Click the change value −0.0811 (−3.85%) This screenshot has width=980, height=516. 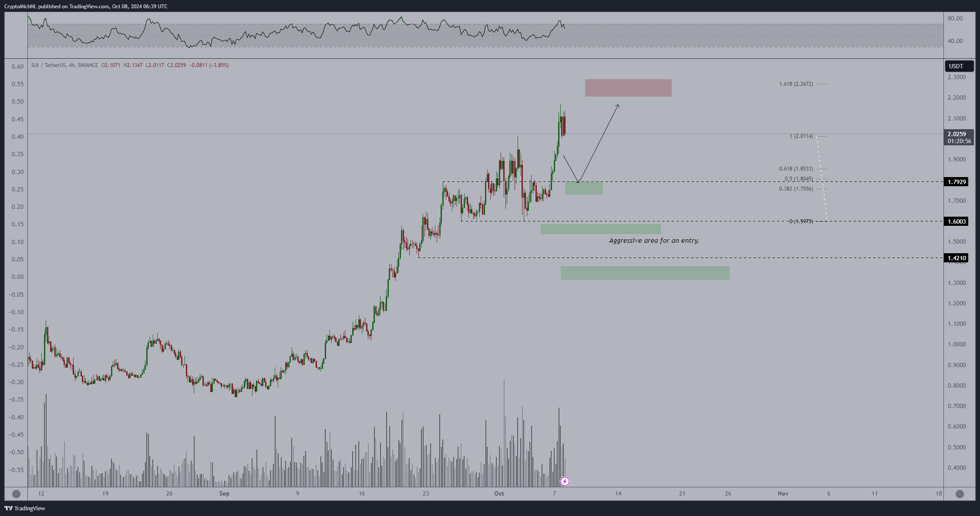tap(209, 65)
